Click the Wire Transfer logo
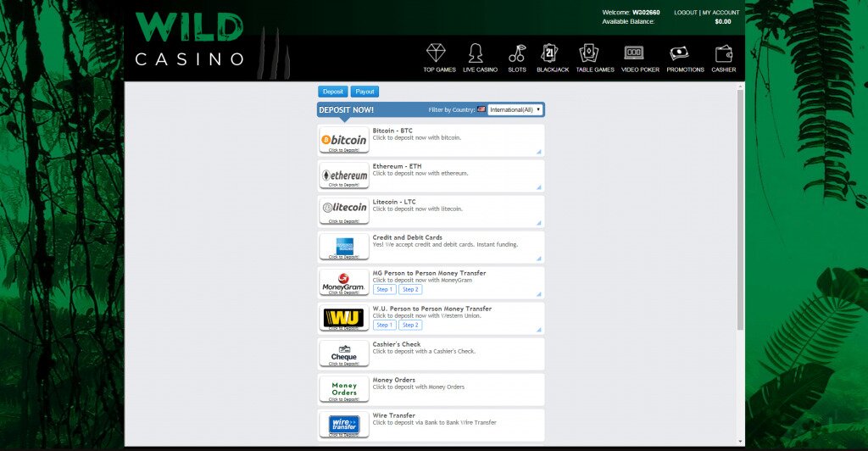The height and width of the screenshot is (451, 868). pyautogui.click(x=344, y=425)
